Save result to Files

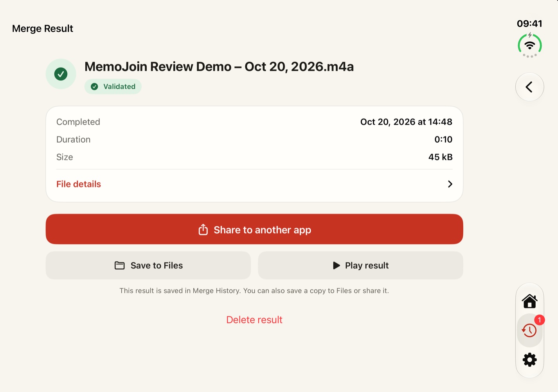(148, 265)
